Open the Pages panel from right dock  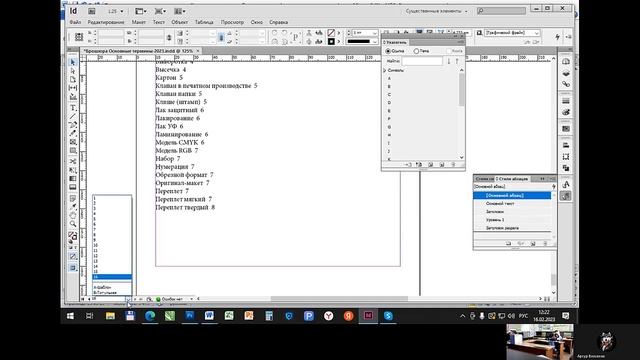click(x=566, y=62)
